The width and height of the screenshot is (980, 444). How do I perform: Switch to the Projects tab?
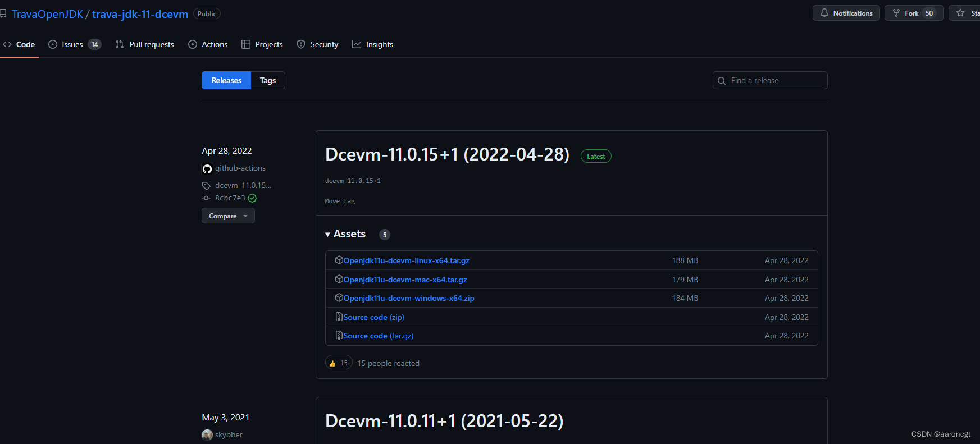(x=262, y=44)
